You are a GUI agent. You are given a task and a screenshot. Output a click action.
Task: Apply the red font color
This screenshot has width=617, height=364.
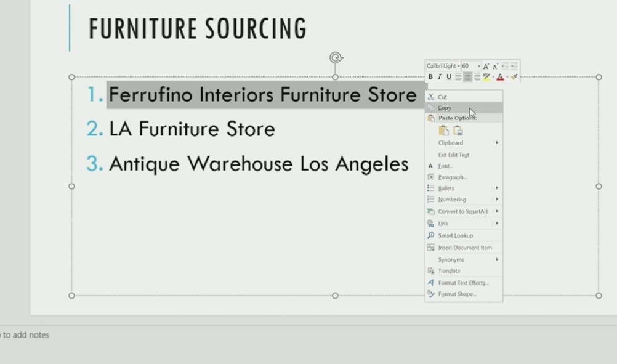(x=500, y=77)
